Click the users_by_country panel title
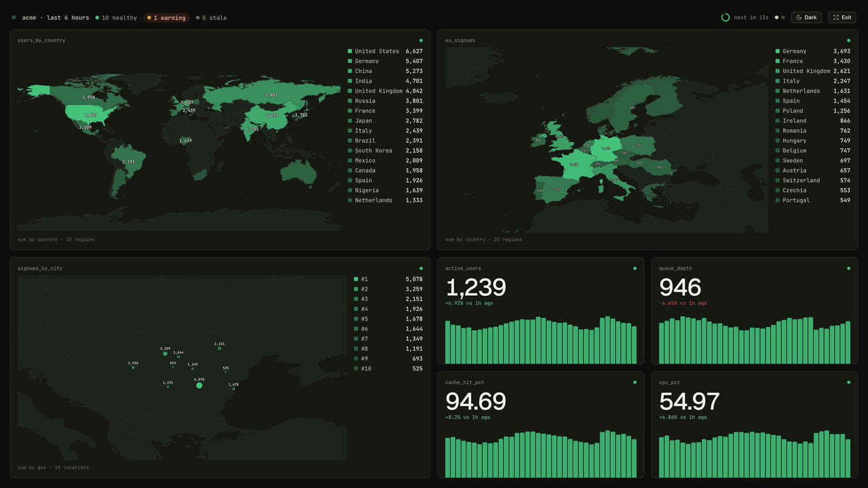 pos(42,40)
